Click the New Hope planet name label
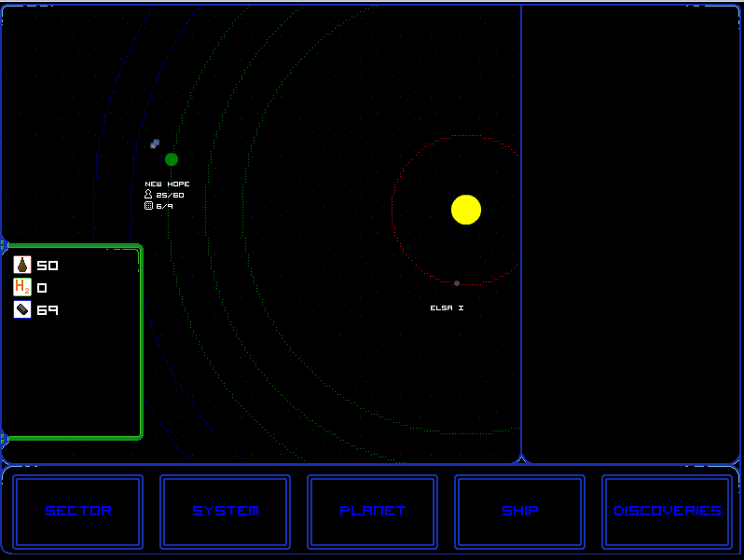The width and height of the screenshot is (744, 560). (x=167, y=184)
